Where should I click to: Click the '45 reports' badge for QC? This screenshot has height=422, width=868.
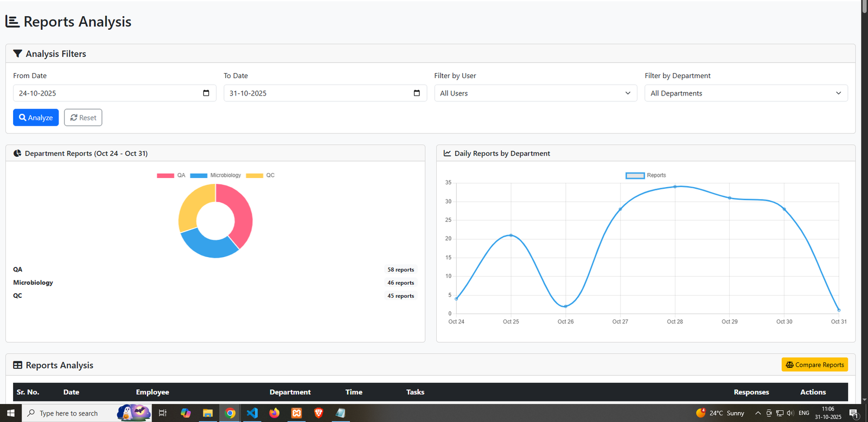(401, 296)
